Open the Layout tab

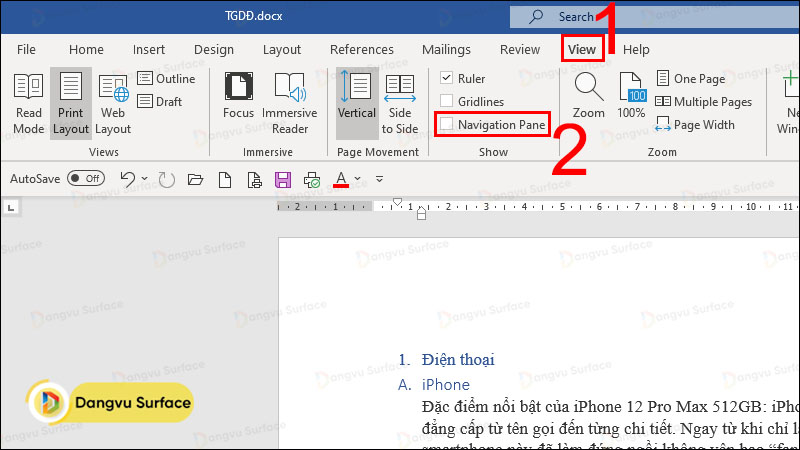coord(282,49)
